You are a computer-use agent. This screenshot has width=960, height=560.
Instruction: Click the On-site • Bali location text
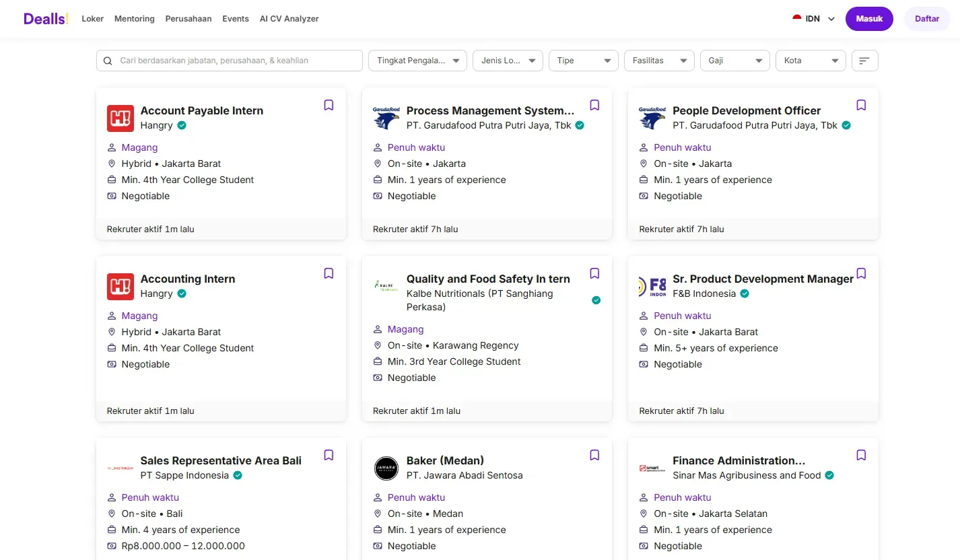tap(152, 514)
